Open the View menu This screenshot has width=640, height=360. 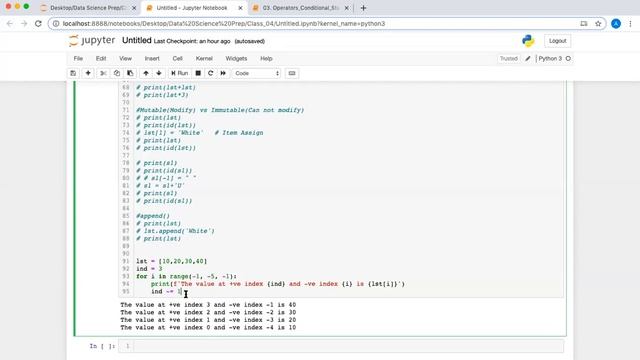(125, 58)
